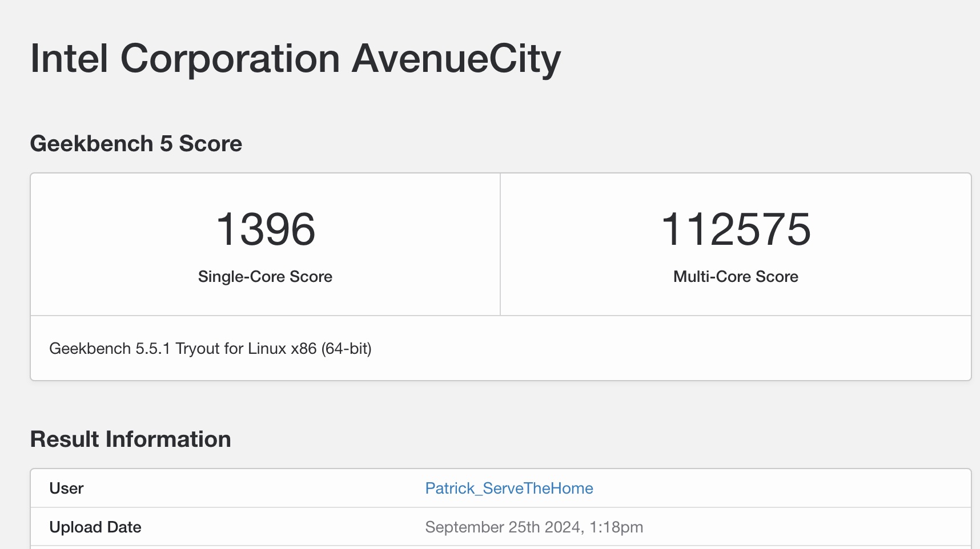Click the word AvenueCity in the title
980x549 pixels.
point(456,59)
